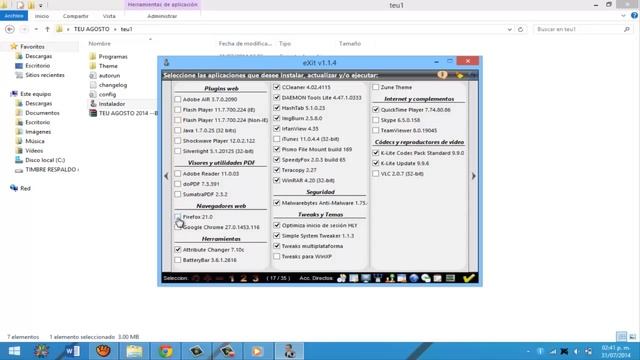
Task: Check Skype 6.5.0.158
Action: click(376, 120)
